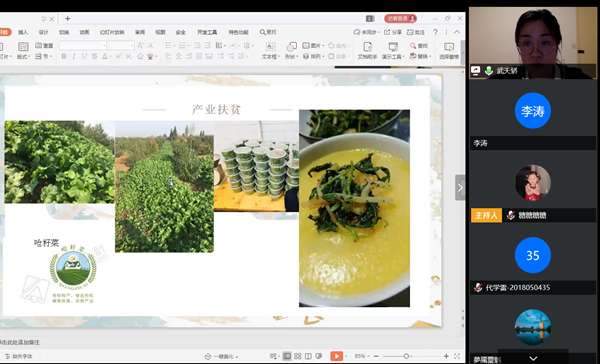
Task: Open document assistant (文档助手) tool
Action: coord(367,51)
